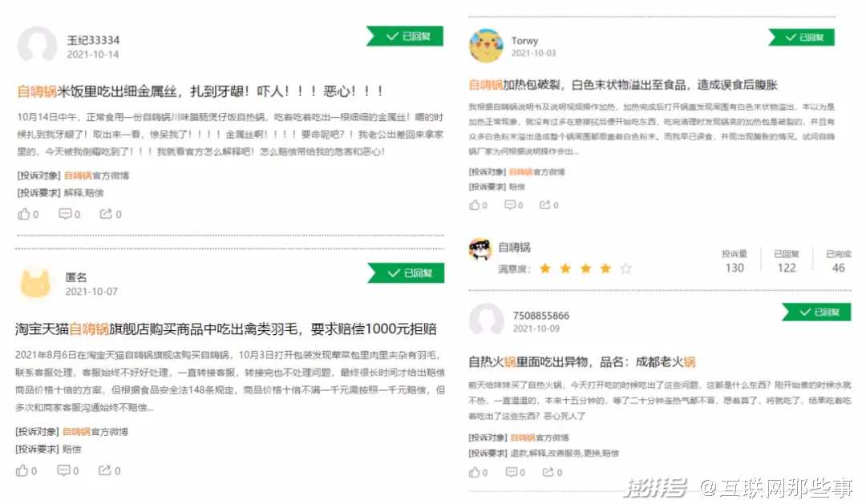Like Torwy's heating pack complaint
866x504 pixels.
coord(475,205)
